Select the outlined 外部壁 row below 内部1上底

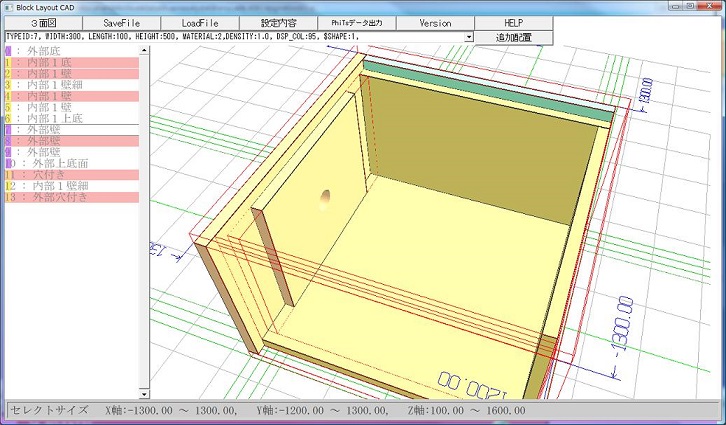pos(72,130)
